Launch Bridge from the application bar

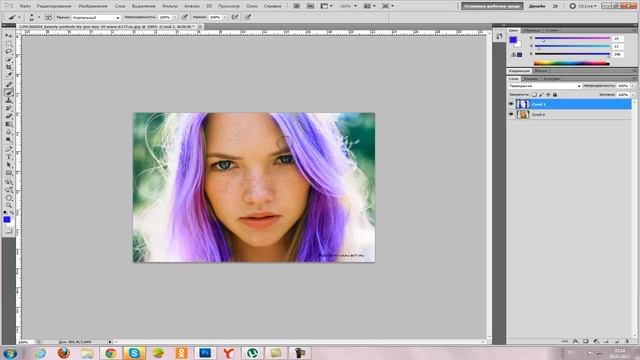[x=297, y=6]
